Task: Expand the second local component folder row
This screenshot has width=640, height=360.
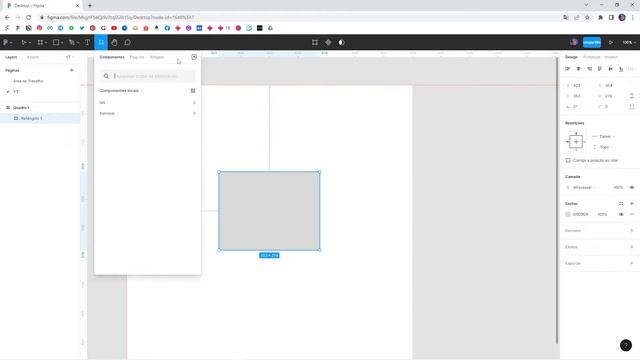Action: coord(147,113)
